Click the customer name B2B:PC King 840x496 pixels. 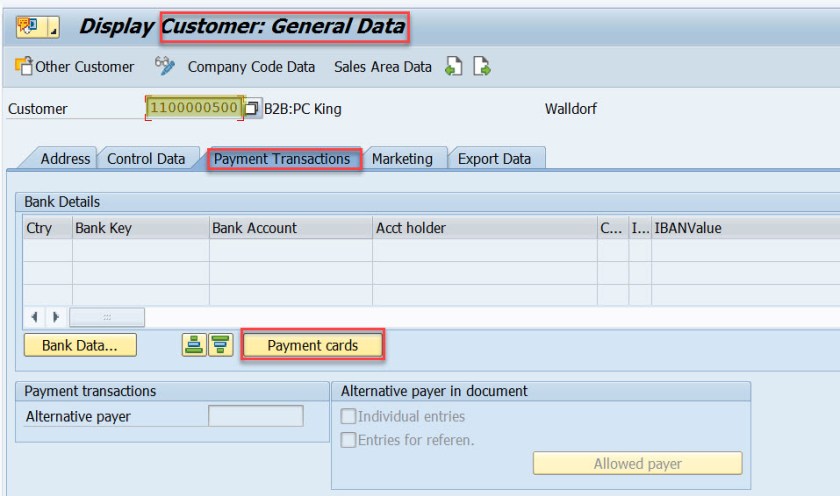[x=302, y=109]
